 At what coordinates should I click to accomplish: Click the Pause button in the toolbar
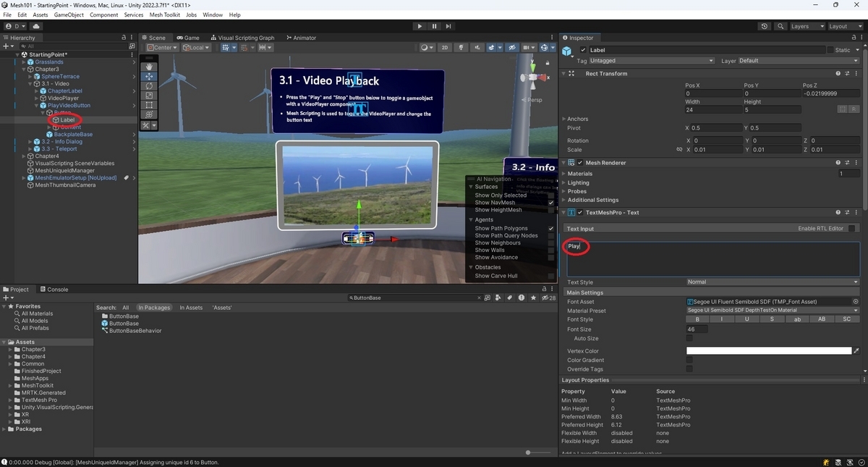click(434, 26)
